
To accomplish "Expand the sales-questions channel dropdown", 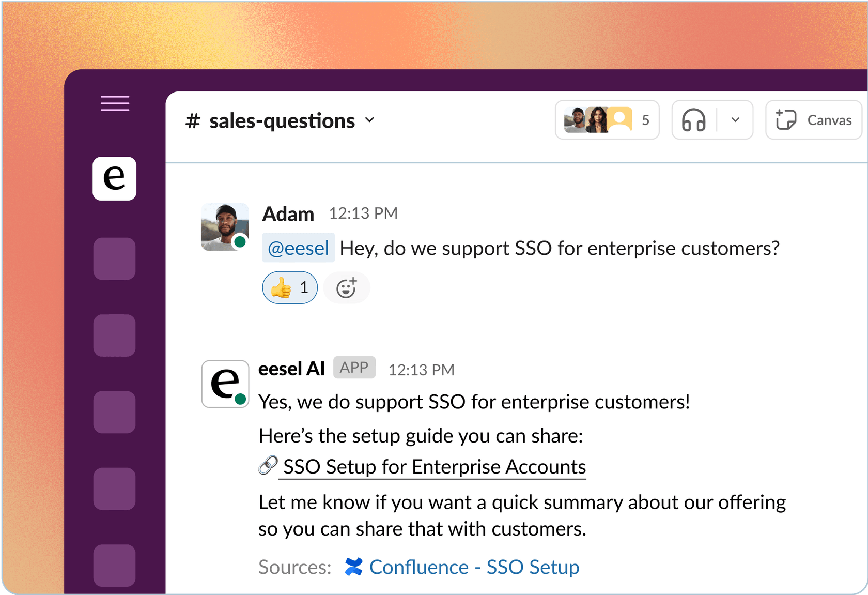I will pyautogui.click(x=369, y=120).
